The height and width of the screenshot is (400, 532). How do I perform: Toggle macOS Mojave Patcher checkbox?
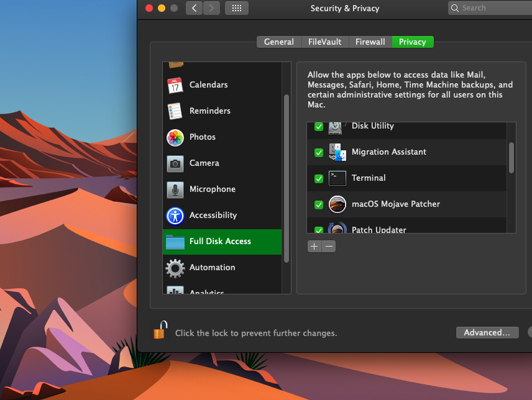[319, 205]
